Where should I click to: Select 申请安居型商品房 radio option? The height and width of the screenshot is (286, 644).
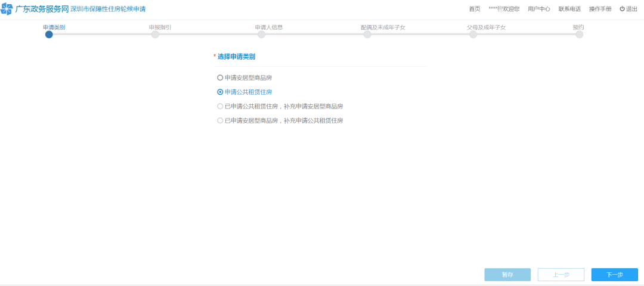tap(220, 77)
